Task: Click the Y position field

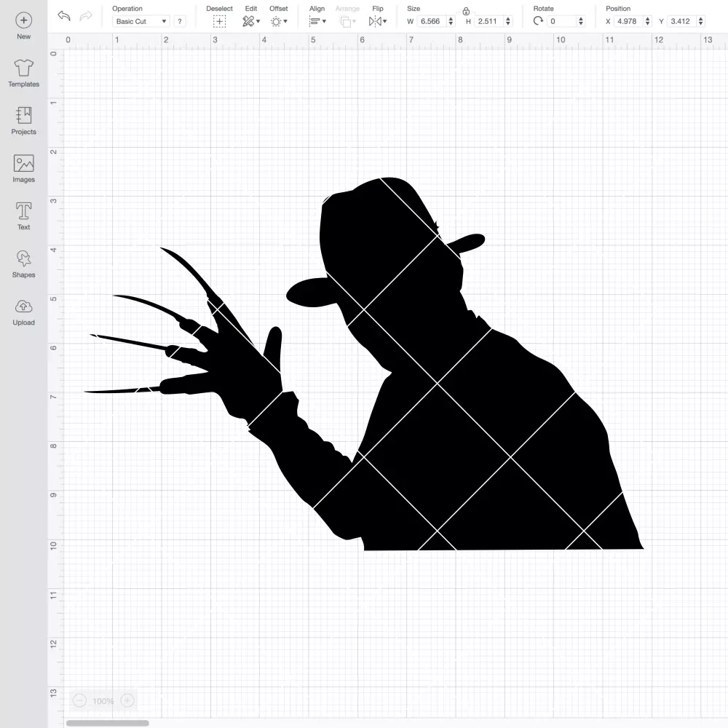Action: tap(681, 21)
